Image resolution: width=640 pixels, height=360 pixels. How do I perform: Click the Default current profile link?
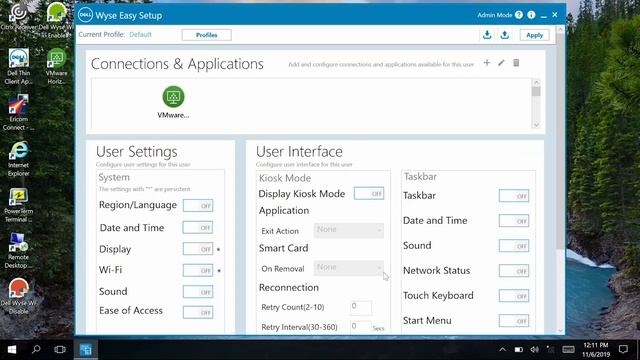pos(140,34)
